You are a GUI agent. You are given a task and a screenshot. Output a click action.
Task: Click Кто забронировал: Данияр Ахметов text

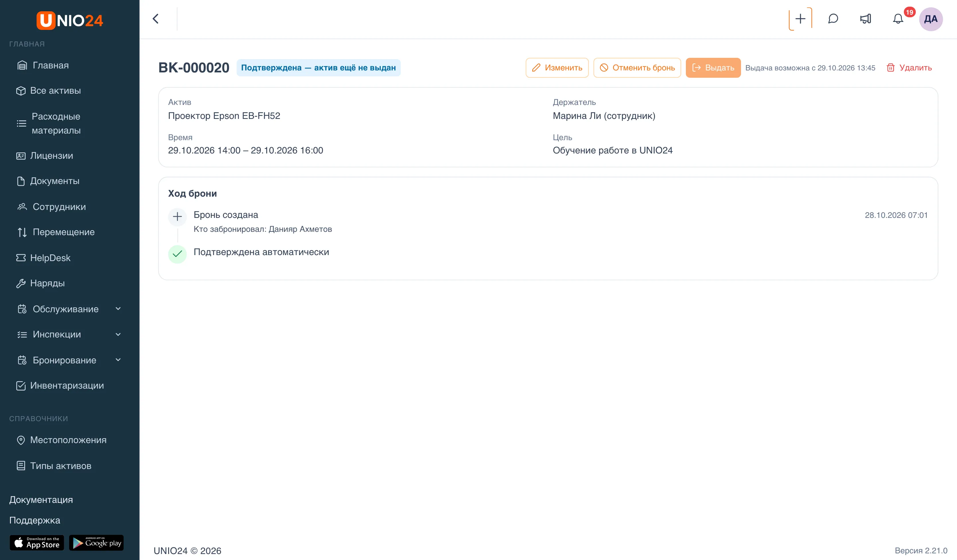click(263, 229)
